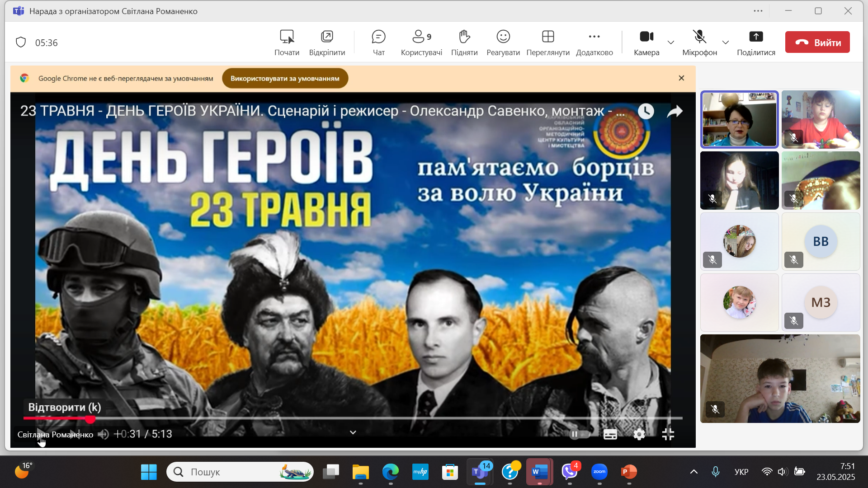Leave the meeting with Вийти

point(817,42)
